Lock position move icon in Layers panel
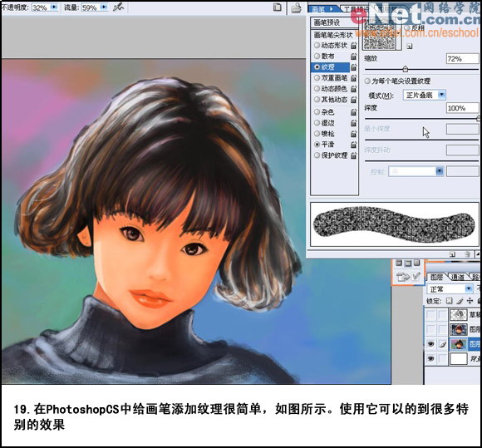Viewport: 482px width, 448px height. (x=470, y=300)
